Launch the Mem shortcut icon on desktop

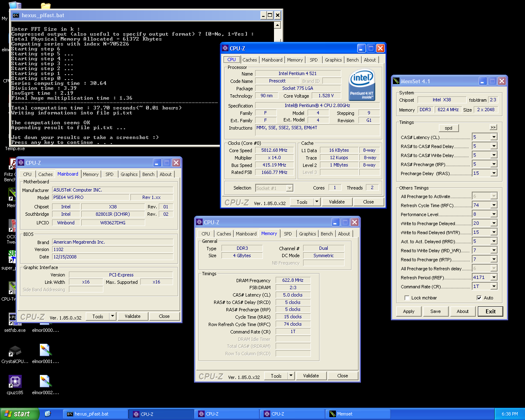point(12,194)
